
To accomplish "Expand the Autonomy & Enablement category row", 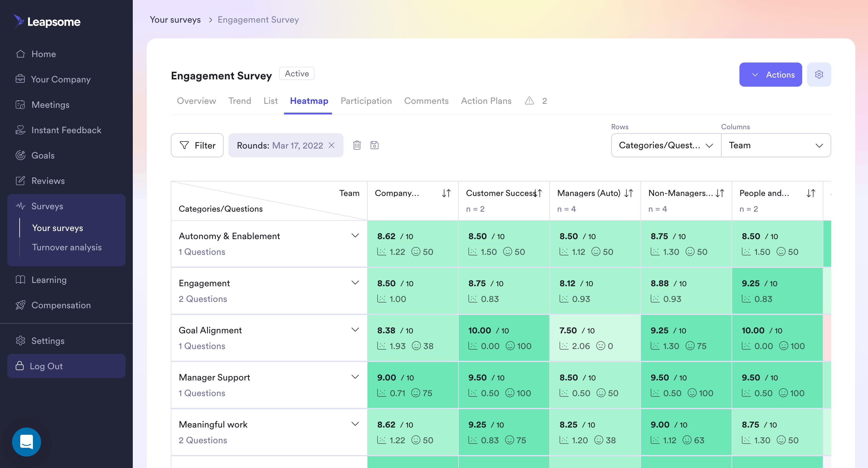I will 355,235.
